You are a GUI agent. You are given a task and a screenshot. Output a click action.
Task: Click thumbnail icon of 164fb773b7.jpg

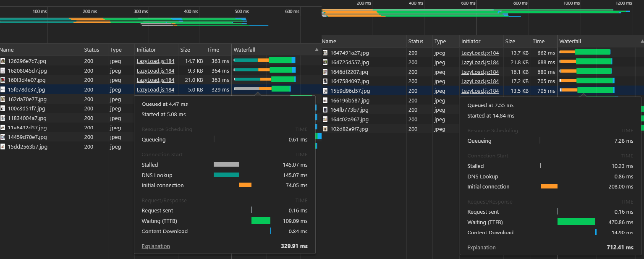tap(325, 110)
